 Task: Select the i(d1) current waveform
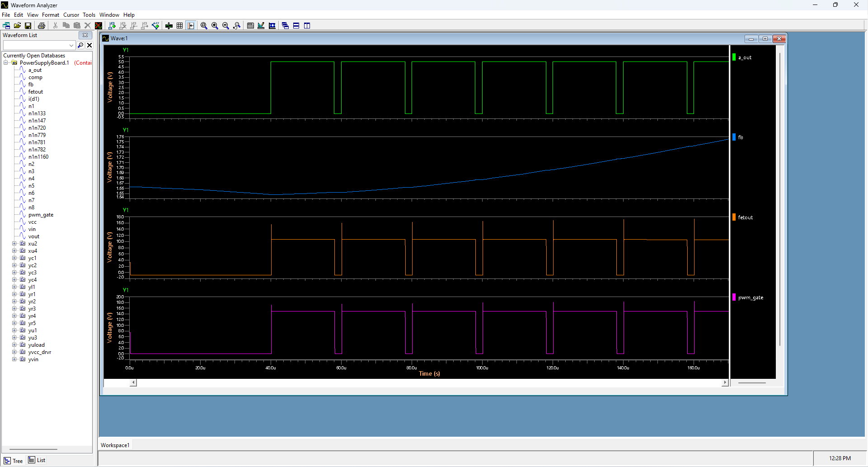pos(34,99)
